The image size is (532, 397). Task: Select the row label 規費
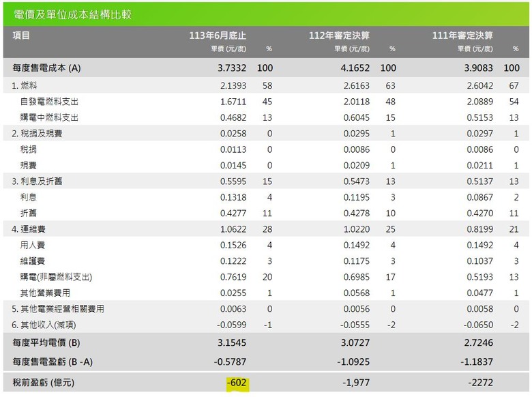28,165
